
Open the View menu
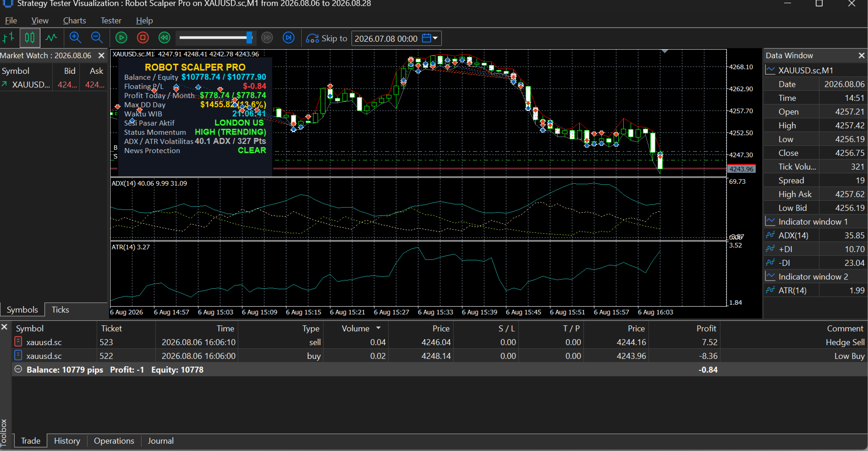(x=40, y=21)
